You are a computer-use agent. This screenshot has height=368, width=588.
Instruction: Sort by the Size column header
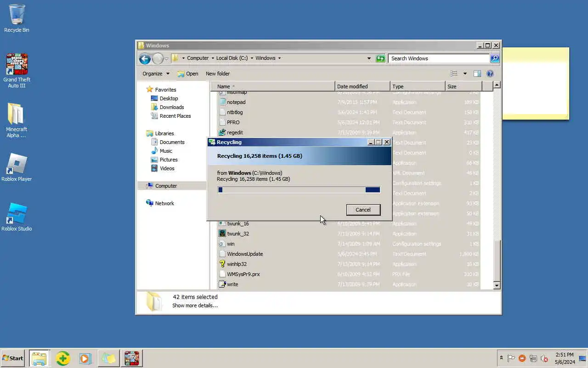(464, 86)
